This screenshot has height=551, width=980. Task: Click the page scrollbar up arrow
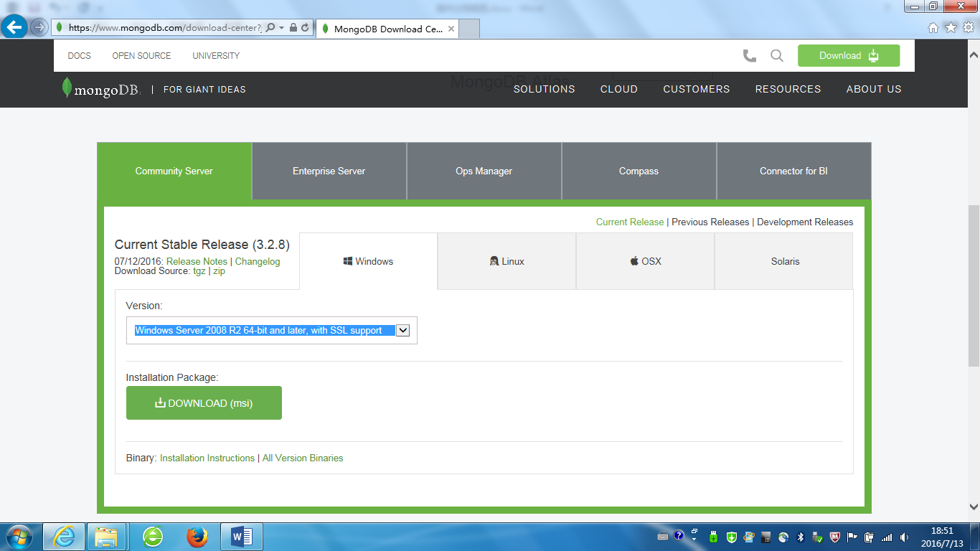coord(974,55)
